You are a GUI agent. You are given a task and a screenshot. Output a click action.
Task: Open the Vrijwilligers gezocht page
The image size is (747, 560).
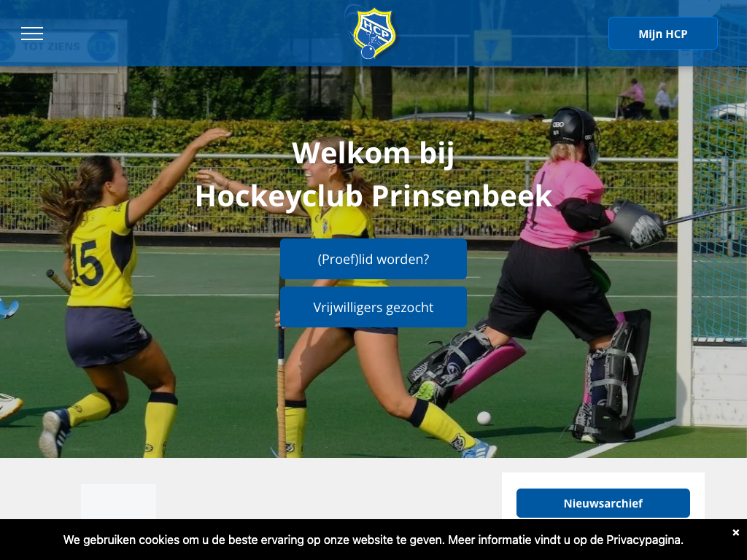[373, 307]
